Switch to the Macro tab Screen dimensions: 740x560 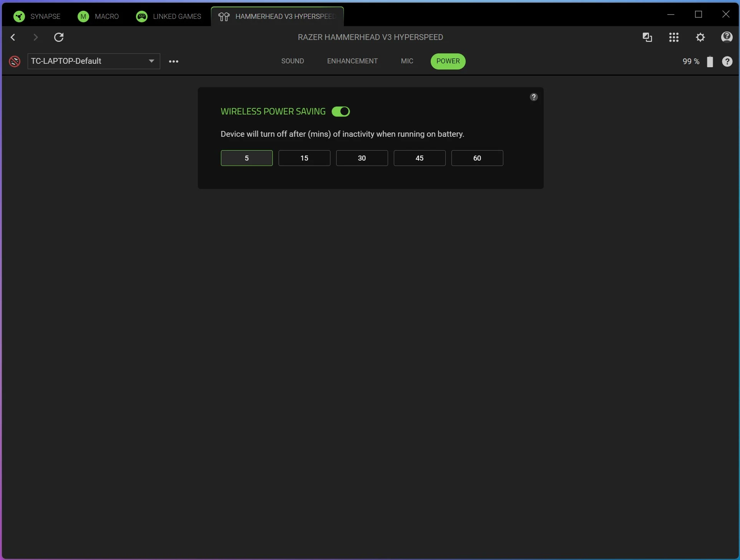(98, 17)
